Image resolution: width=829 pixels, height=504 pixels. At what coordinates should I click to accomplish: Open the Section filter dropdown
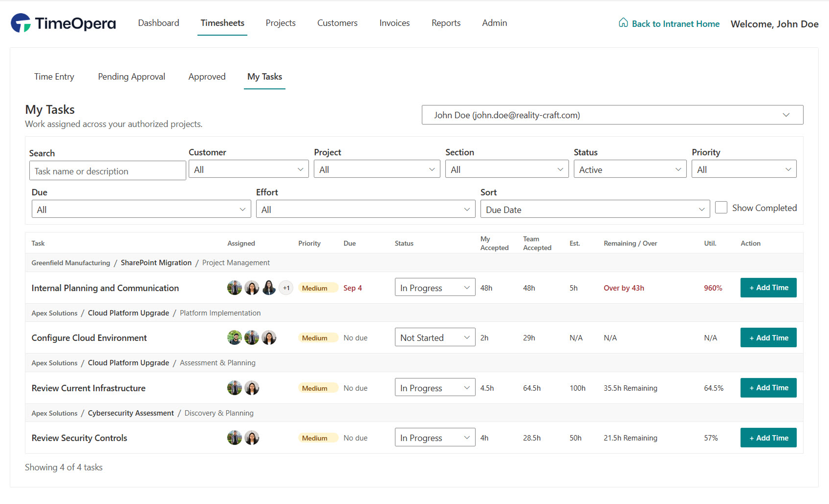click(x=507, y=169)
